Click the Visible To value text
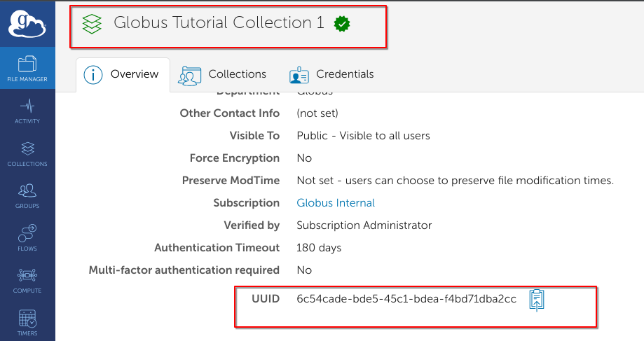This screenshot has height=341, width=644. 363,136
